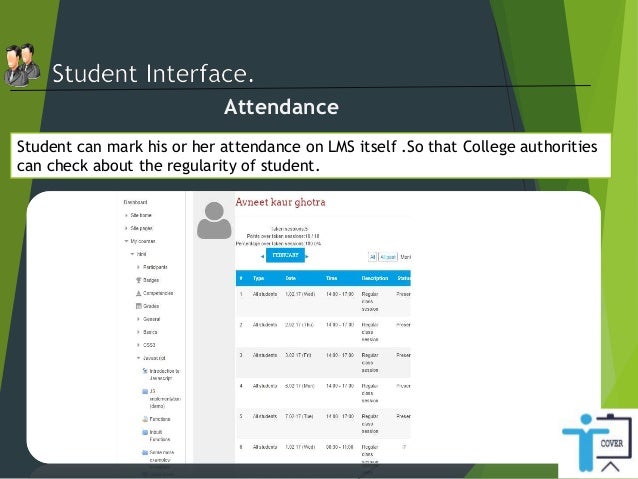This screenshot has height=479, width=638.
Task: Click the Date column header
Action: point(291,278)
